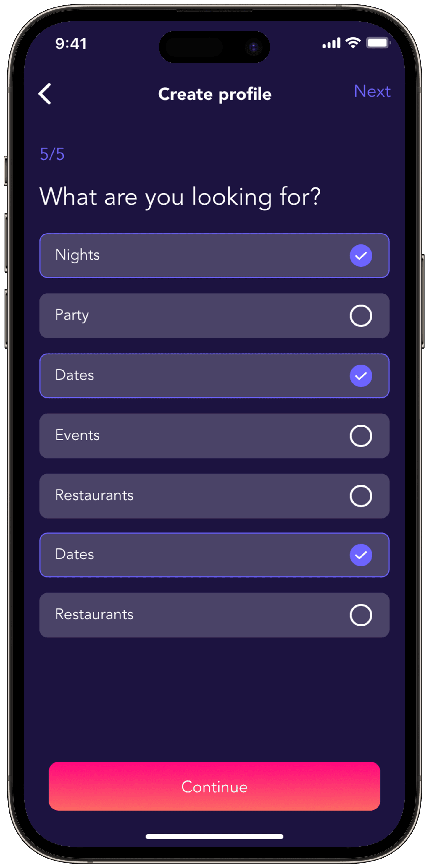Tap Next in the header
429x868 pixels.
point(372,91)
